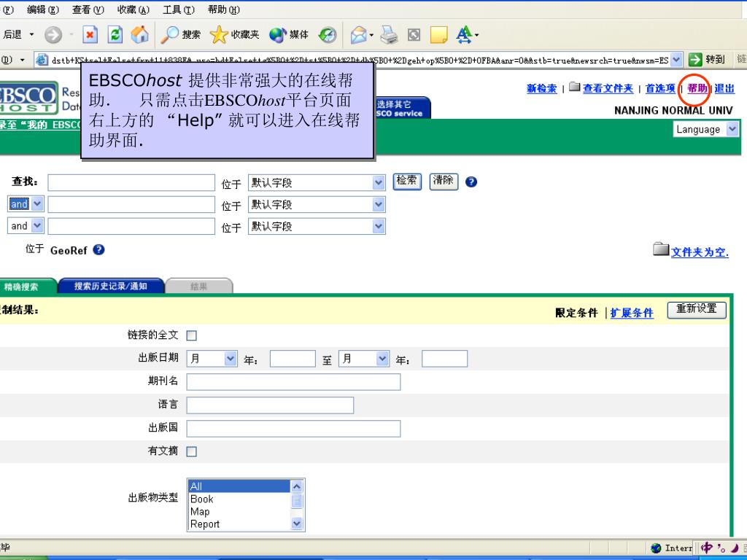Click the publication type list scrollbar thumb

296,502
